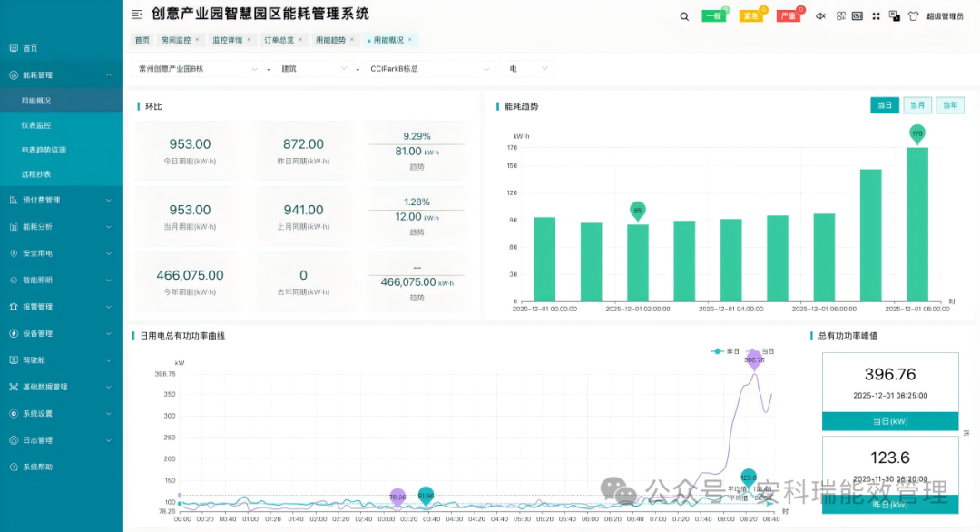This screenshot has width=980, height=532.
Task: Click the theme skin shirt icon
Action: (912, 15)
